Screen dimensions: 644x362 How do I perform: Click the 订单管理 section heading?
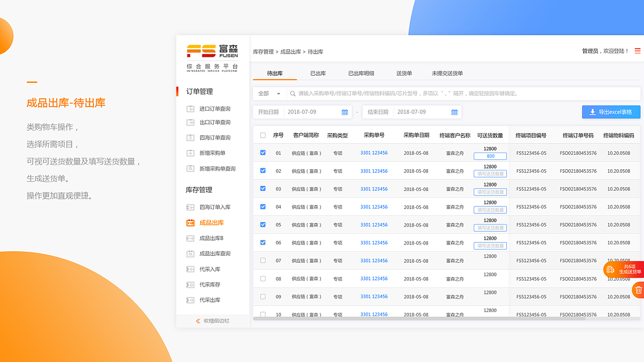coord(200,92)
